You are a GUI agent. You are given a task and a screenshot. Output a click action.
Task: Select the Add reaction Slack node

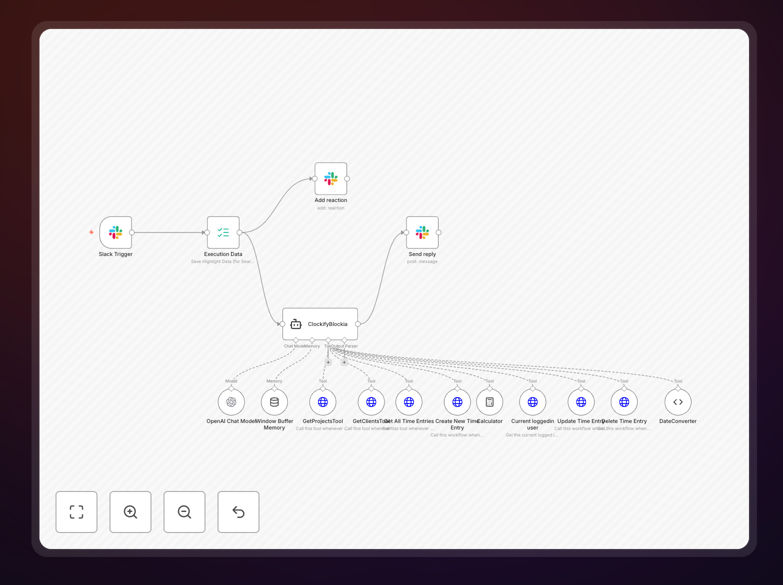click(331, 178)
